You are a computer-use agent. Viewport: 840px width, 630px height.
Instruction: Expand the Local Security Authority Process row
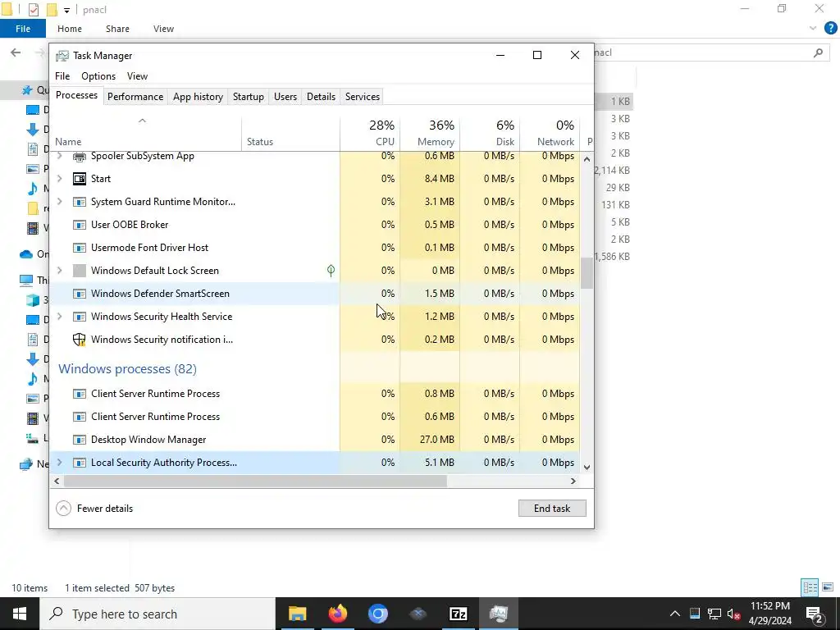[59, 463]
